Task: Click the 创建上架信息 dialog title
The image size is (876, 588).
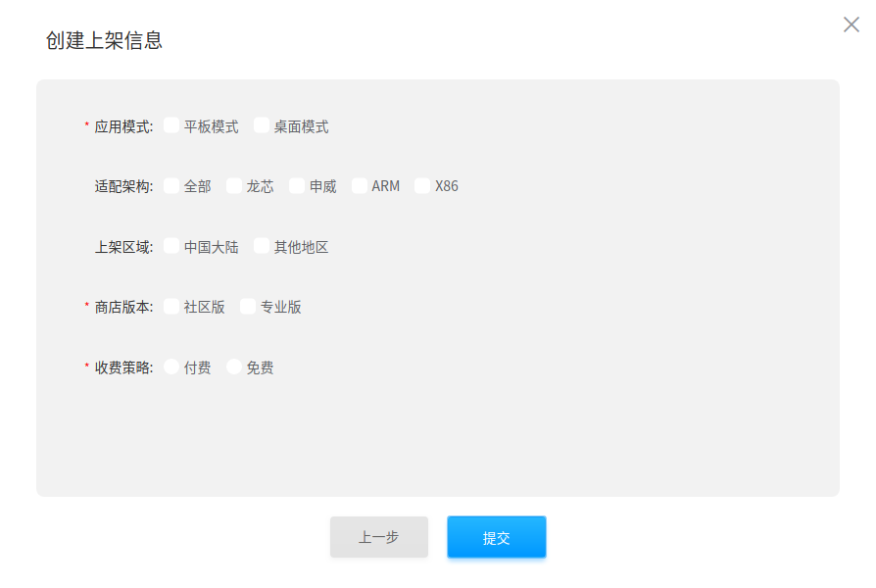Action: coord(104,40)
